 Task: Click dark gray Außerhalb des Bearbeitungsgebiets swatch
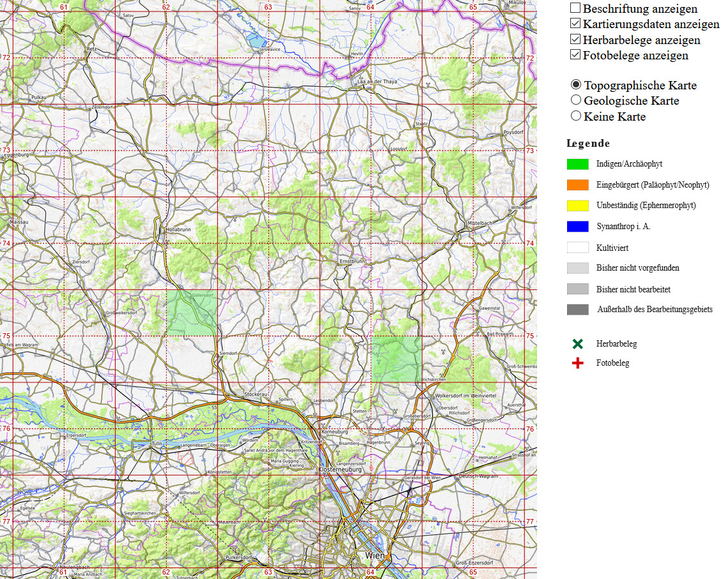click(x=577, y=310)
